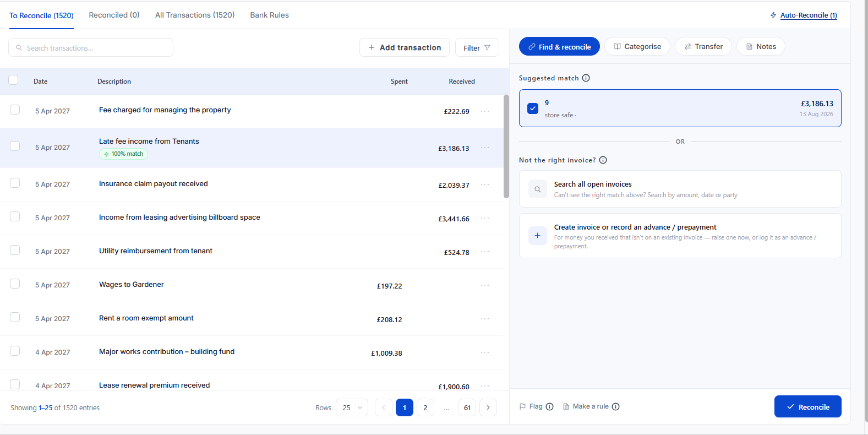Screen dimensions: 868x435
Task: Select Insurance claim payout received checkbox
Action: click(15, 183)
